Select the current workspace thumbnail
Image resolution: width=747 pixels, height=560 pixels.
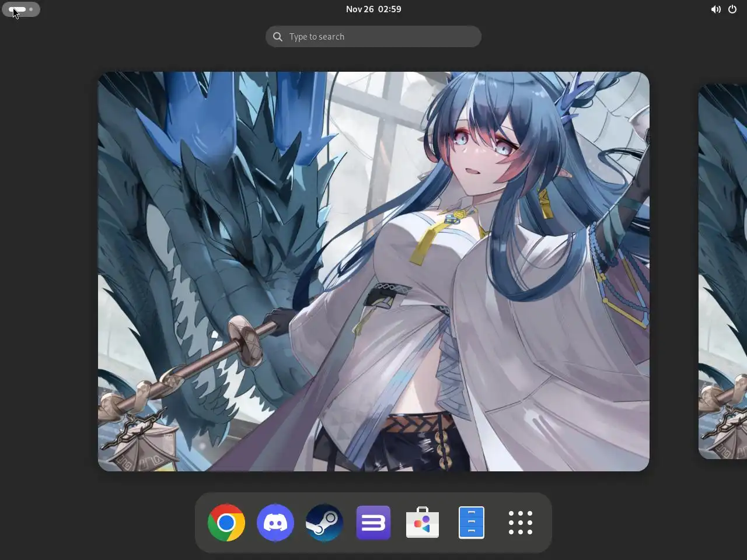[373, 271]
